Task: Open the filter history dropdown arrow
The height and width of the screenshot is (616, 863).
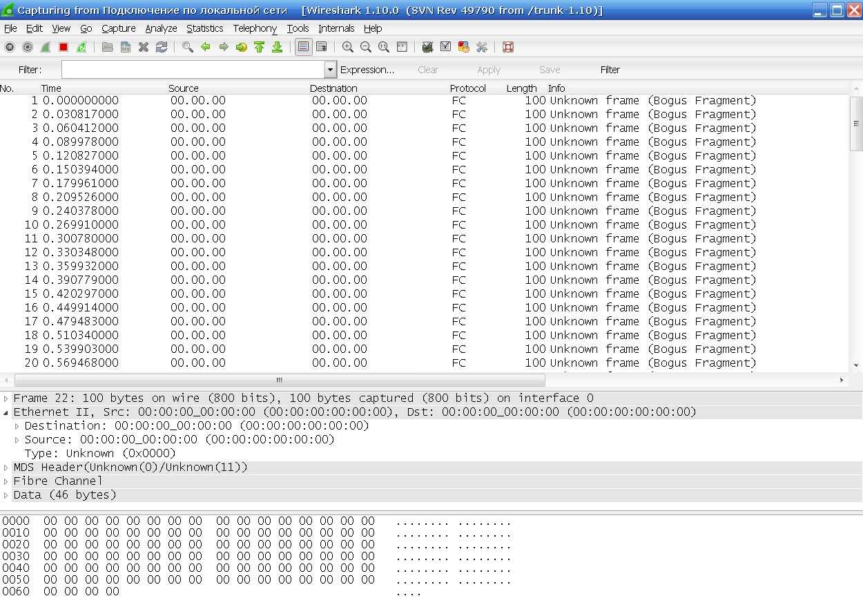Action: 330,70
